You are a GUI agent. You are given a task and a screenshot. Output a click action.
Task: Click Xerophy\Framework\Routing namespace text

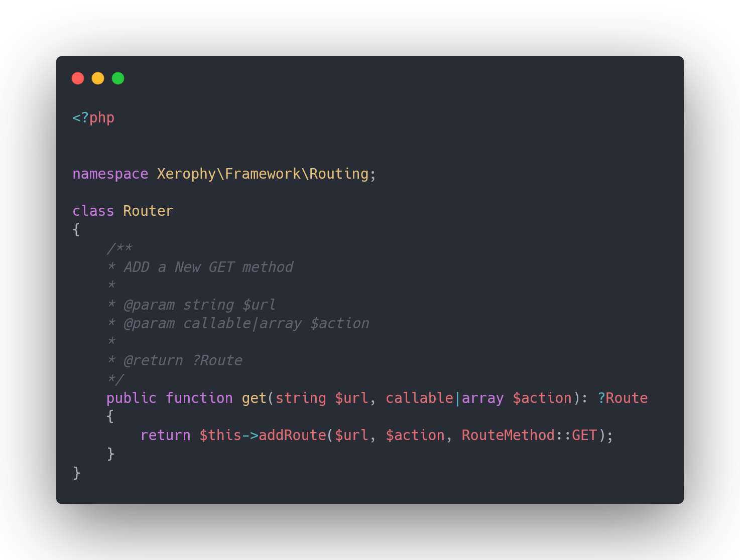(263, 174)
